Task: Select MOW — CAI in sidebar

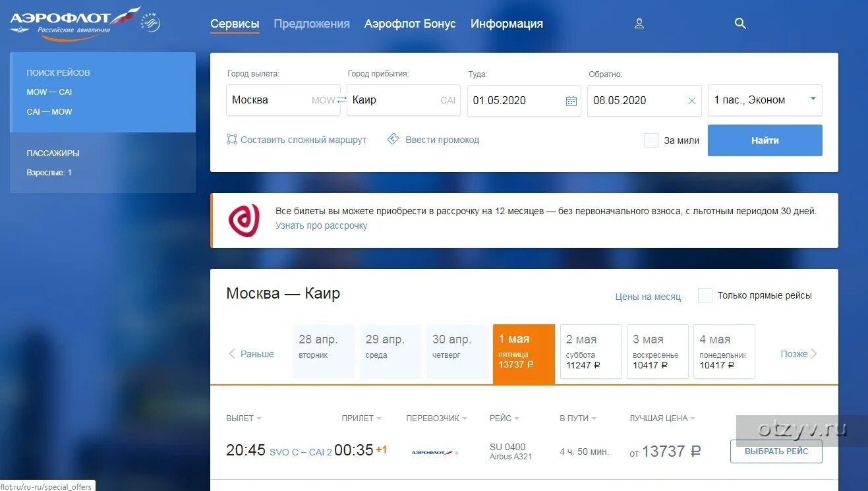Action: pyautogui.click(x=49, y=92)
